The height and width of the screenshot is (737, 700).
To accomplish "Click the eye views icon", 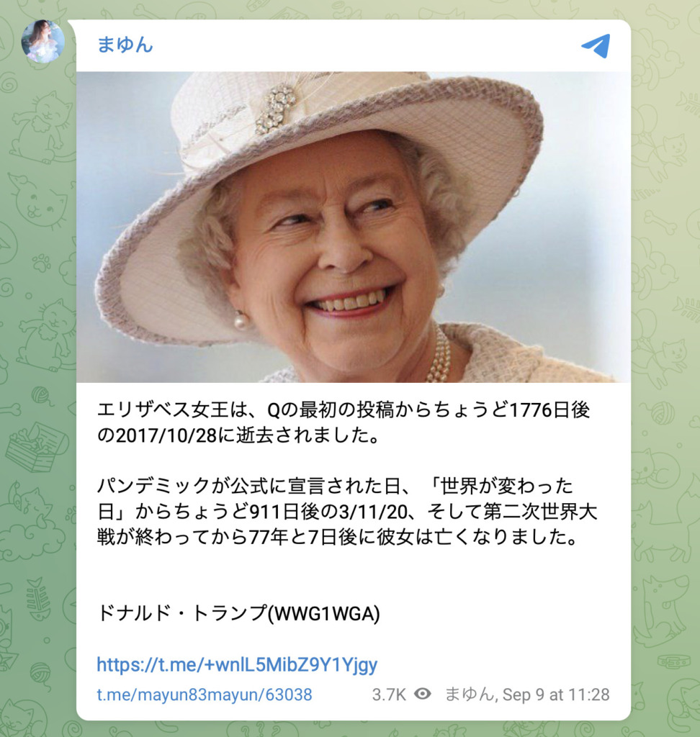I will 423,694.
